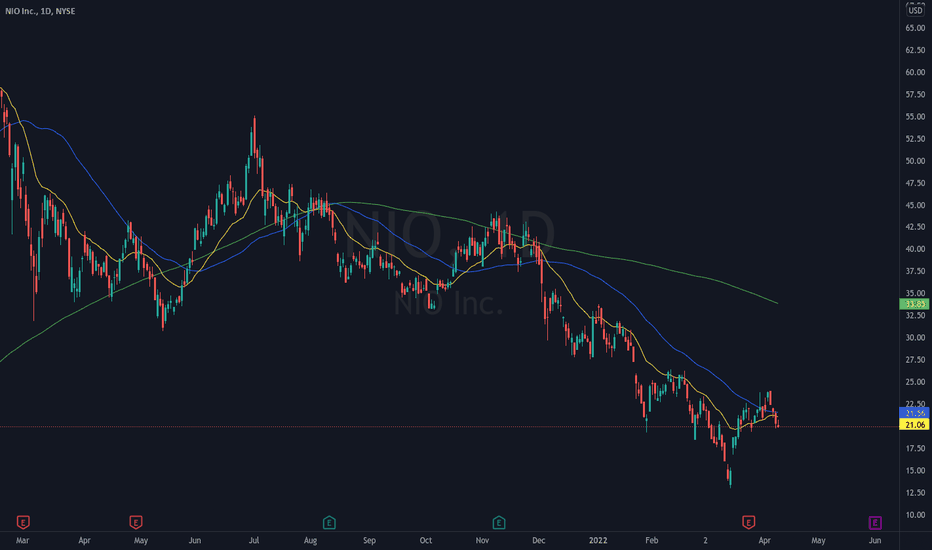
Task: Click the 65.00 price axis value
Action: click(915, 28)
